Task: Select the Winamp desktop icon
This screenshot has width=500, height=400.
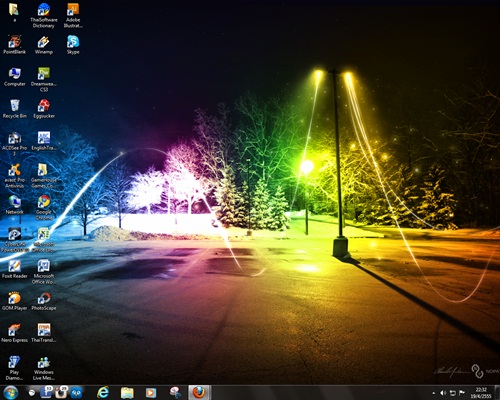Action: [44, 45]
